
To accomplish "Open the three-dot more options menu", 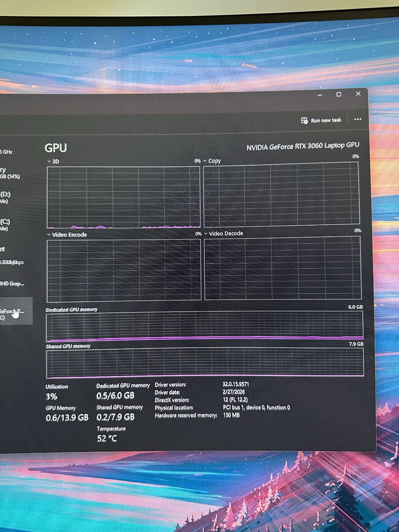I will tap(357, 119).
